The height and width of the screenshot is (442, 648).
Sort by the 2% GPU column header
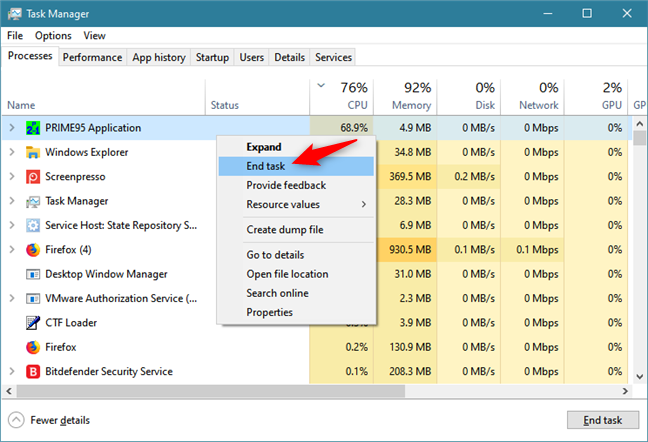click(x=596, y=97)
